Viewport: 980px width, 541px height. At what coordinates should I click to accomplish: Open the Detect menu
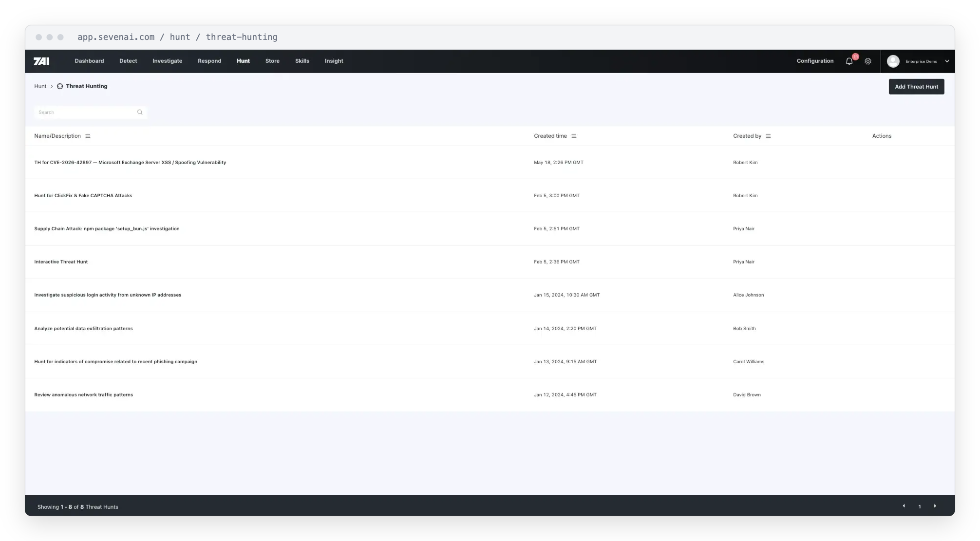point(128,61)
